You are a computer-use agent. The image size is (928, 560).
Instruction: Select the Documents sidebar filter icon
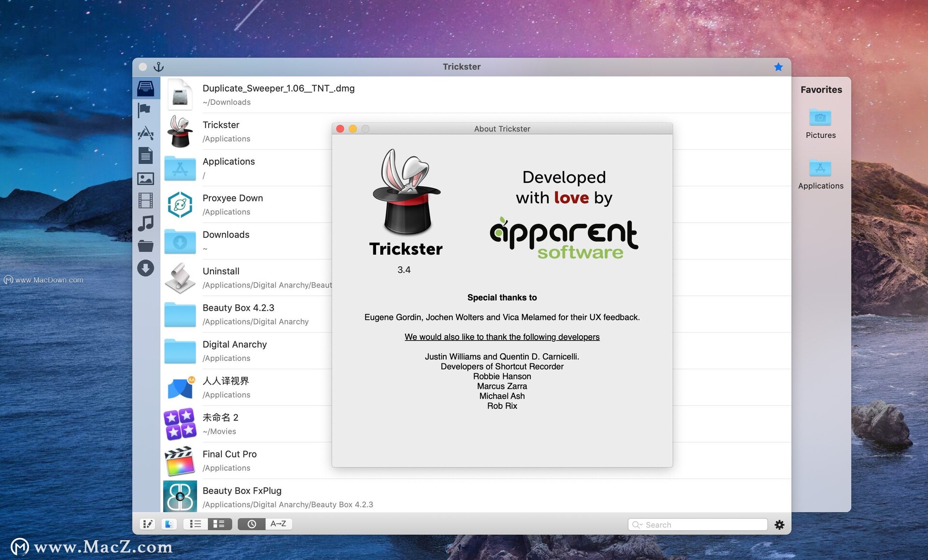tap(145, 156)
